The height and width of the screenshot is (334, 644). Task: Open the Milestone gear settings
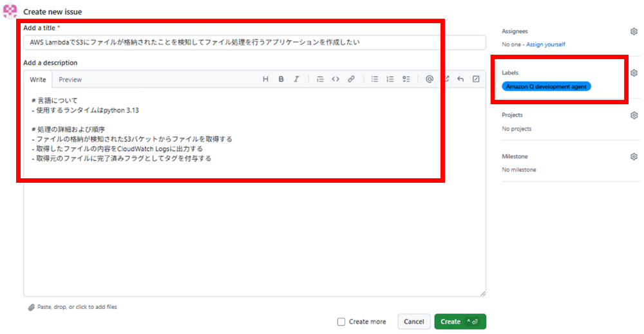634,157
